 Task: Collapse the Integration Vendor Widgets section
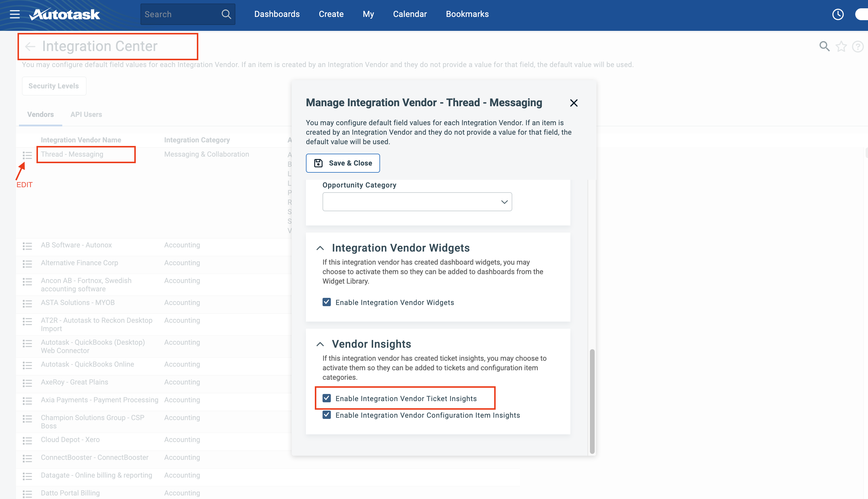click(x=320, y=248)
